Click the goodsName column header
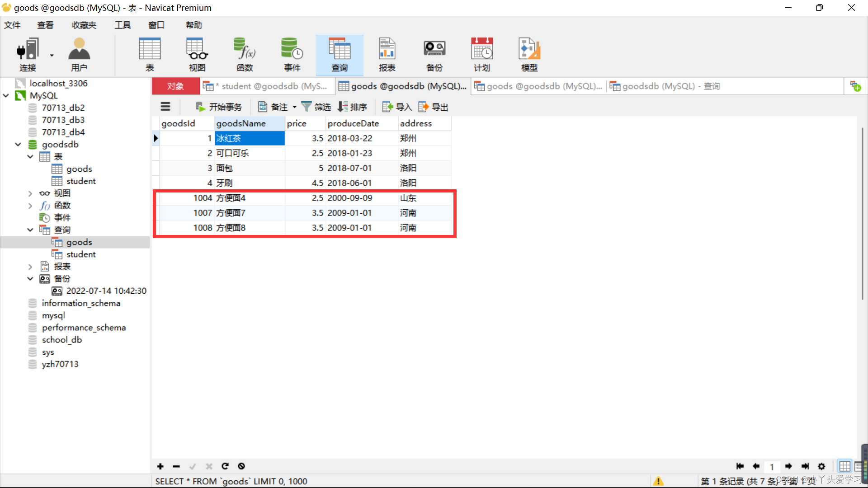Image resolution: width=868 pixels, height=488 pixels. pyautogui.click(x=250, y=123)
